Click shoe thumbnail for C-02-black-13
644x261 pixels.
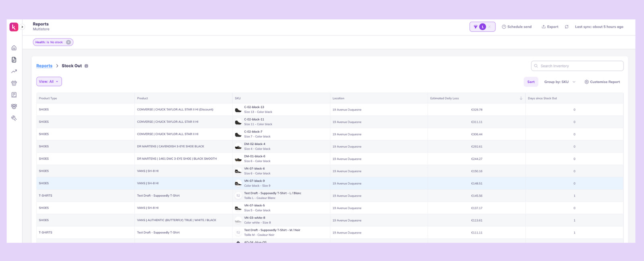coord(238,110)
